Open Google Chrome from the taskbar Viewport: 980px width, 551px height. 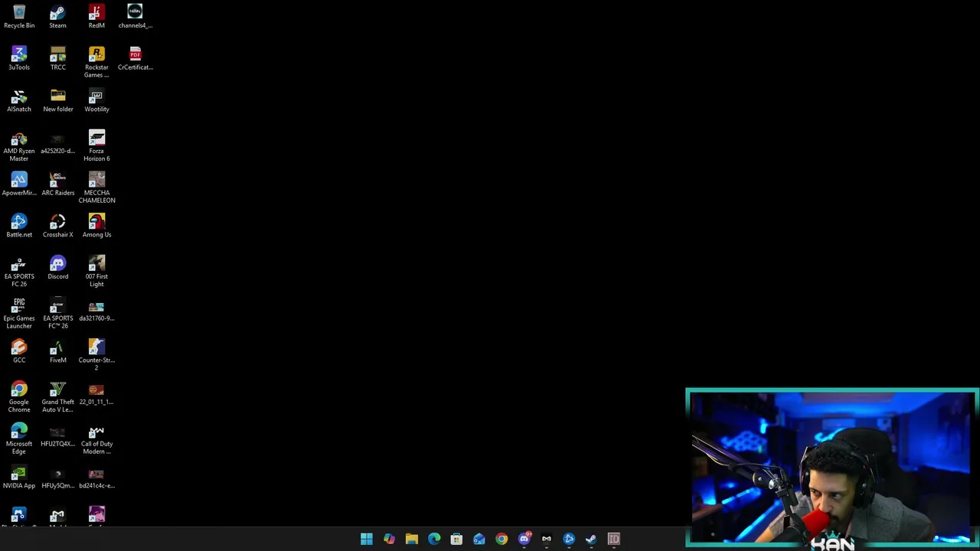(501, 539)
